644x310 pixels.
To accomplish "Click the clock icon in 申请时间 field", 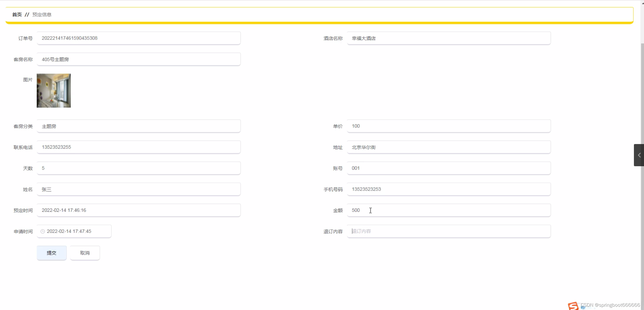I will (43, 231).
